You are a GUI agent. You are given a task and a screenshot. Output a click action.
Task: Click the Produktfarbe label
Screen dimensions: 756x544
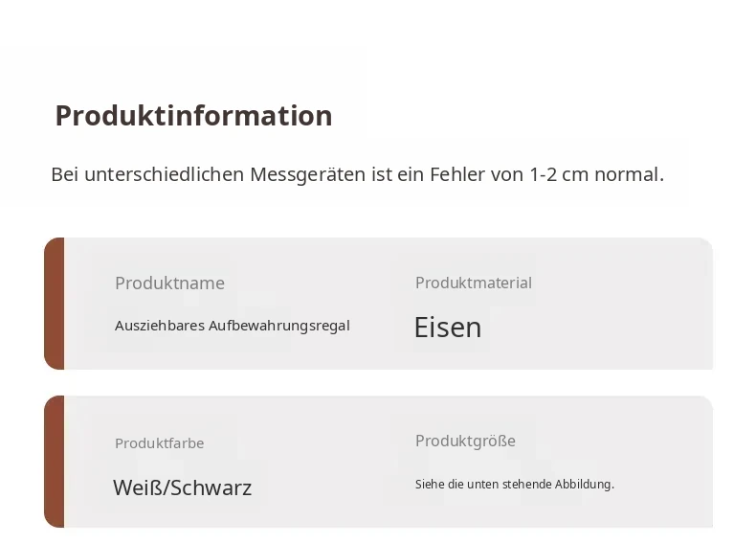point(159,443)
